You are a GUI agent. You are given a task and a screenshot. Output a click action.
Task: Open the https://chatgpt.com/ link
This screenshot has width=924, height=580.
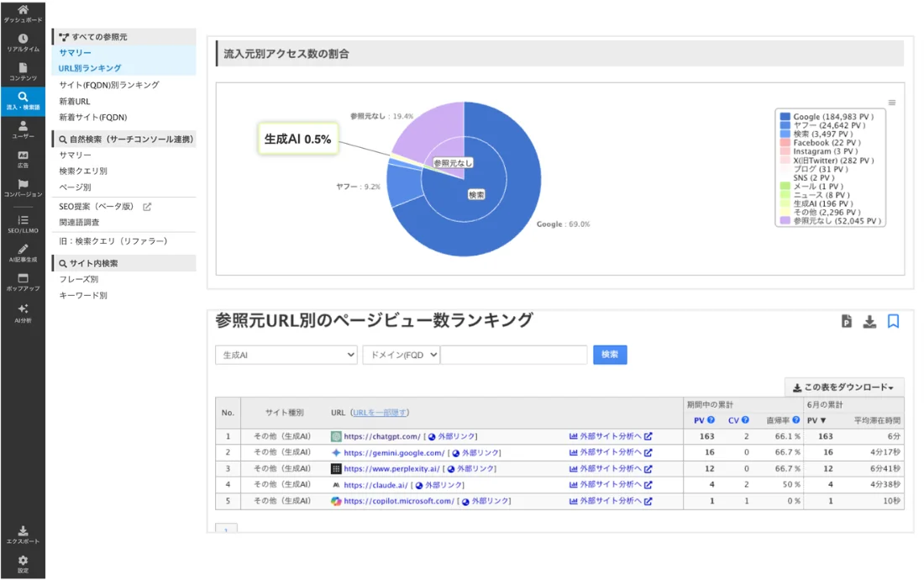(x=382, y=436)
